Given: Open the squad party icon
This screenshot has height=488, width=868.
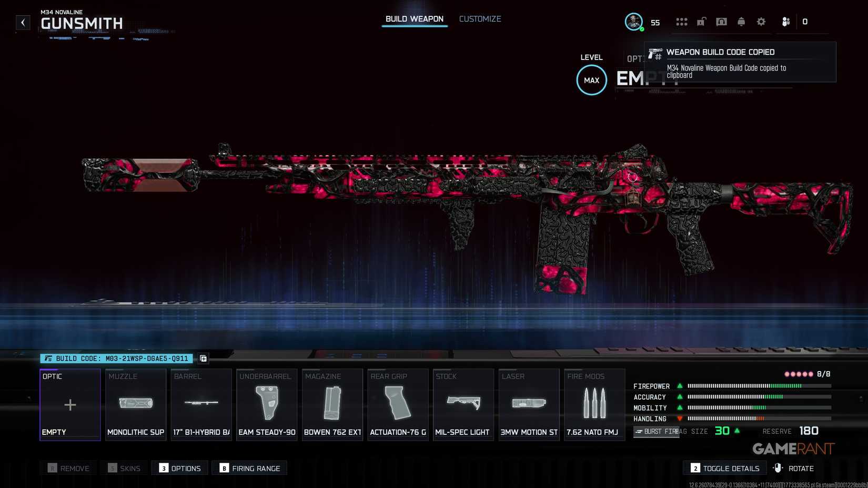Looking at the screenshot, I should pyautogui.click(x=785, y=22).
